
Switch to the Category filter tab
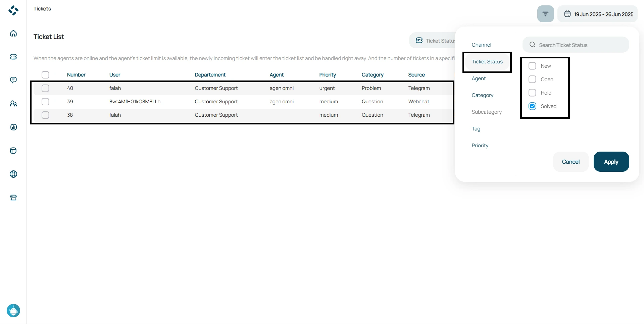pos(482,95)
